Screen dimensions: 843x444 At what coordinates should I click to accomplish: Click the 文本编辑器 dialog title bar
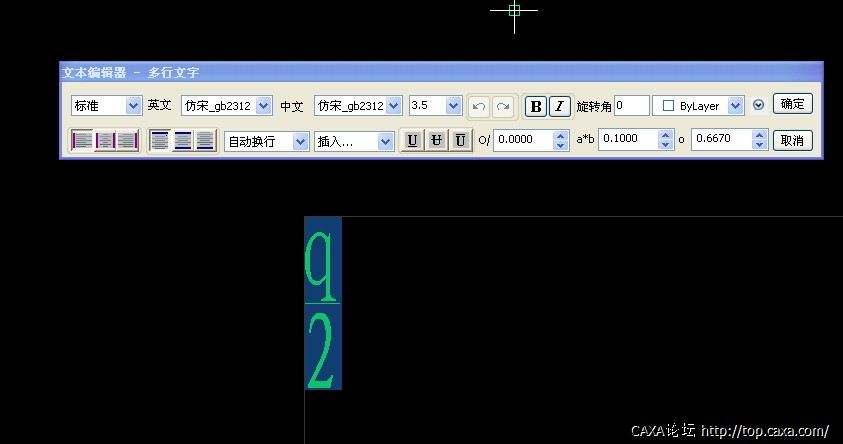click(441, 73)
